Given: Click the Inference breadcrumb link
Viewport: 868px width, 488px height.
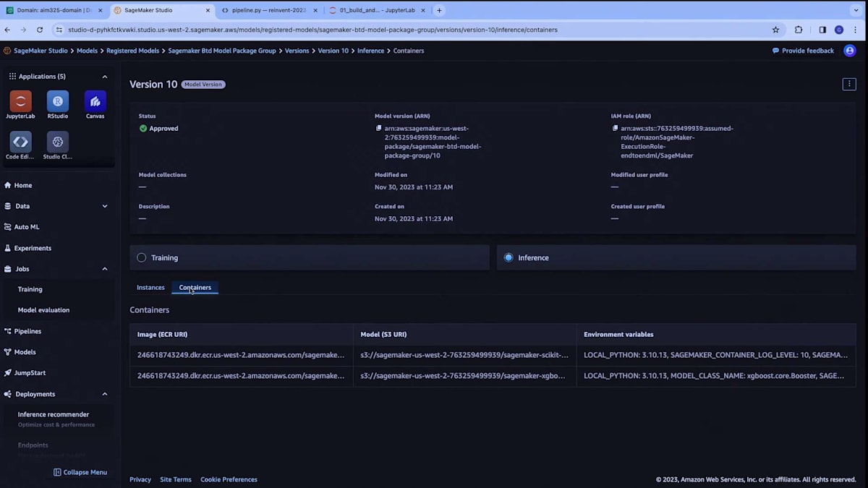Looking at the screenshot, I should click(x=370, y=51).
